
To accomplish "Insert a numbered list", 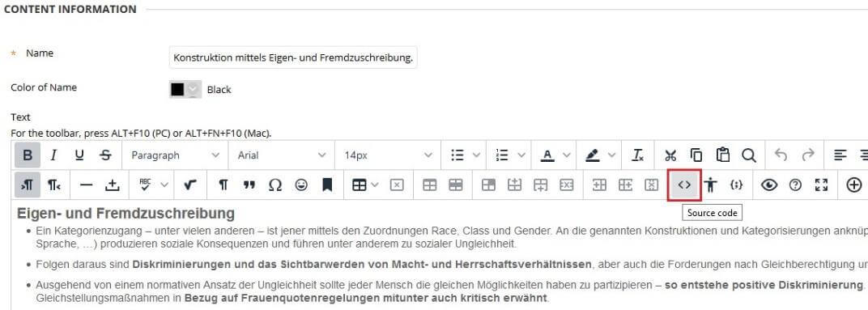I will [502, 155].
